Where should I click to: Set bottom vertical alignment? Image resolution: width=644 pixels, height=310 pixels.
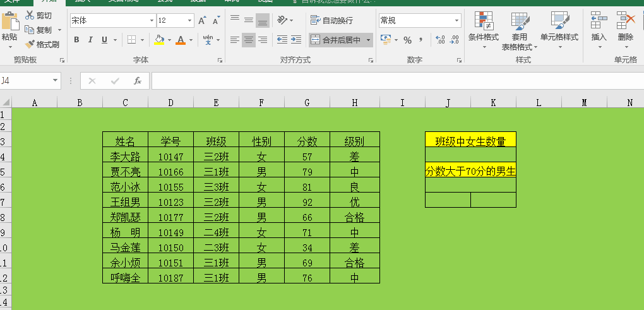tap(263, 20)
